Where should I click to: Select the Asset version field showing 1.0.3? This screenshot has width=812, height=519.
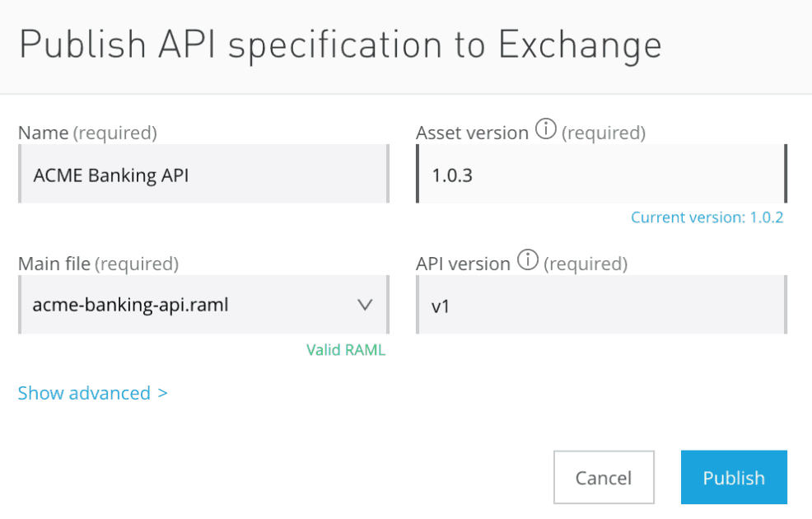(602, 173)
